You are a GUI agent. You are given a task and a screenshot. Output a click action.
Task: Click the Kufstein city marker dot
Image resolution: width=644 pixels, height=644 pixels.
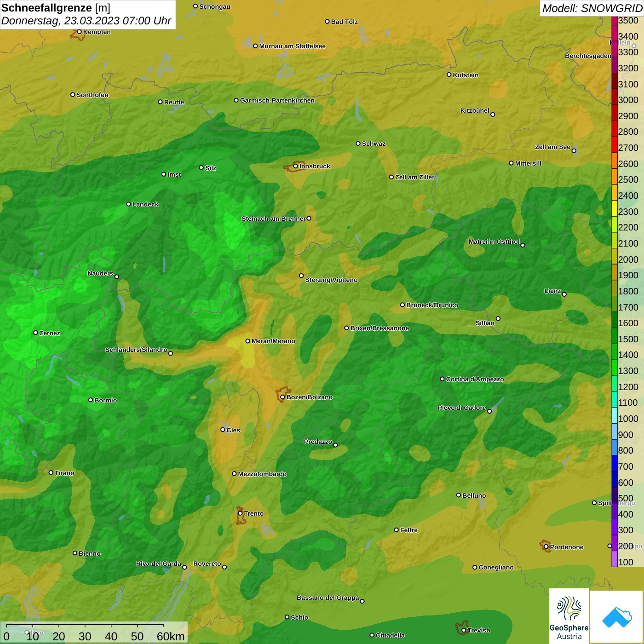click(449, 75)
